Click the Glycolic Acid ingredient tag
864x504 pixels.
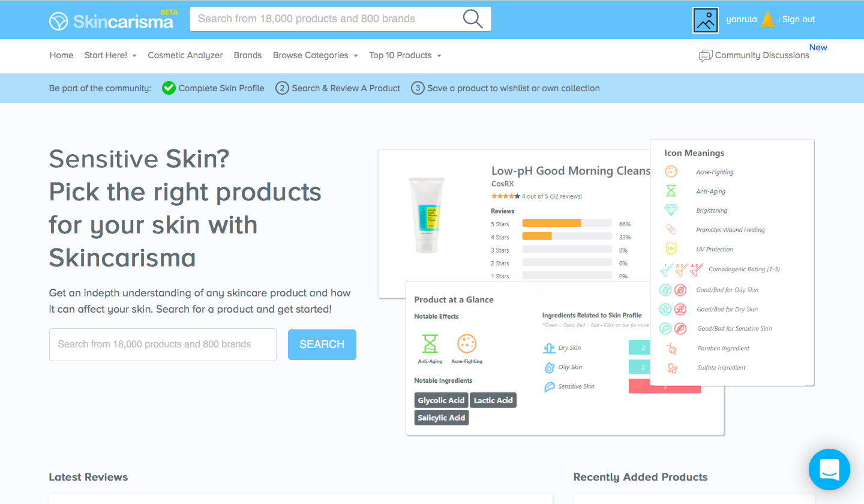pos(442,400)
